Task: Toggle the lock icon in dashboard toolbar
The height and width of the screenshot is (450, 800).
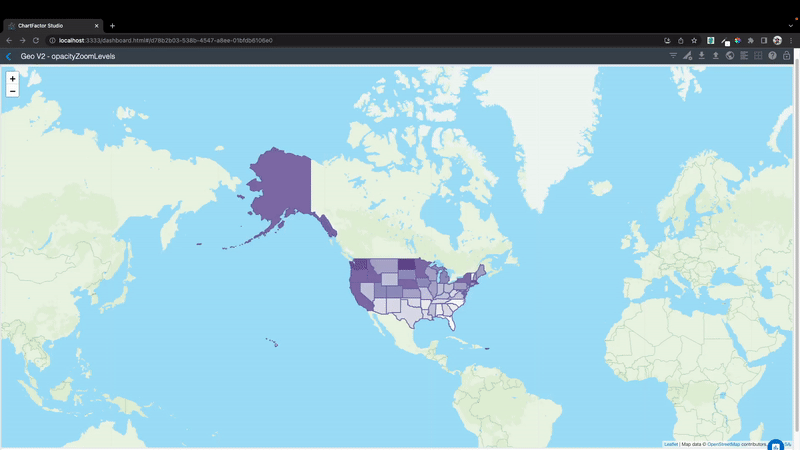Action: click(787, 56)
